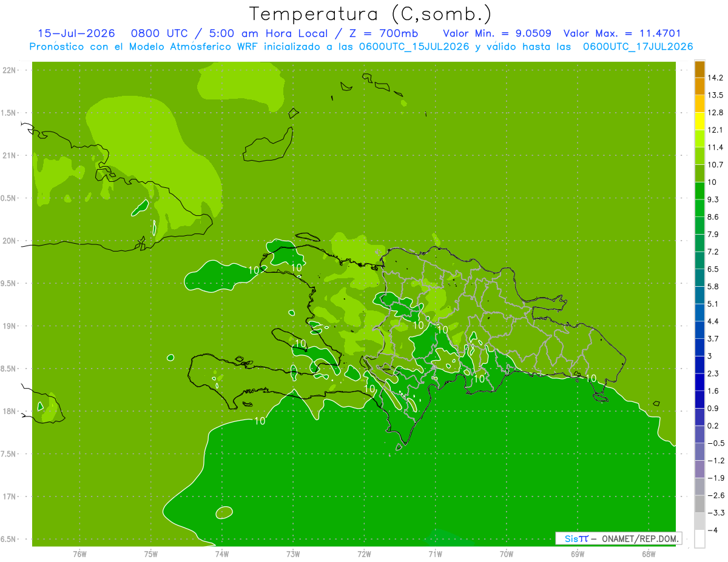The width and height of the screenshot is (728, 562).
Task: Click the purple swatch between -1.9 and -1.2
Action: [699, 469]
